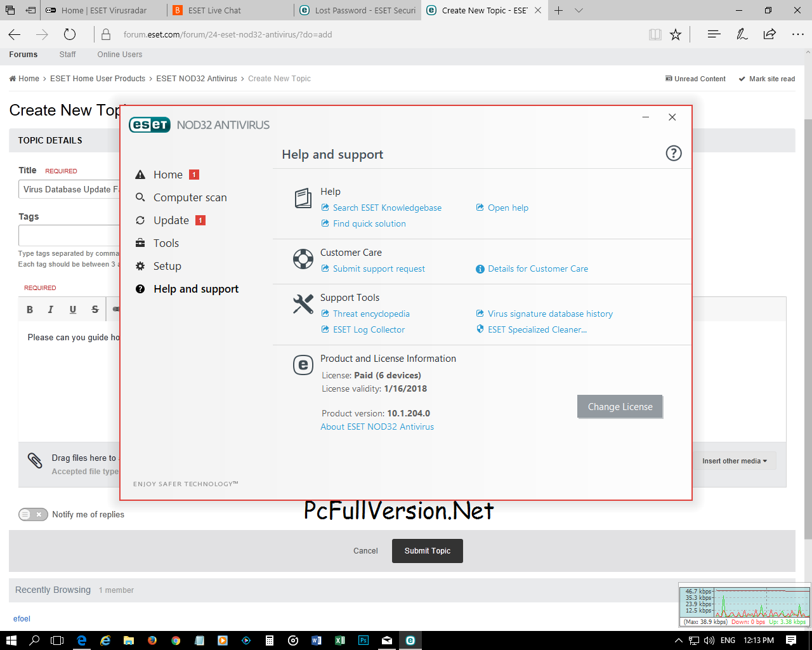Click the red badge next to Update
The height and width of the screenshot is (650, 812).
(200, 220)
